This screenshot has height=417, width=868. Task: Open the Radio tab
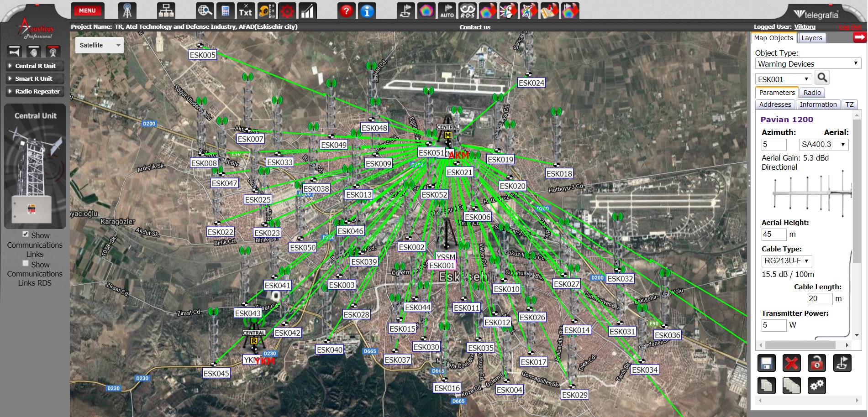click(x=812, y=93)
